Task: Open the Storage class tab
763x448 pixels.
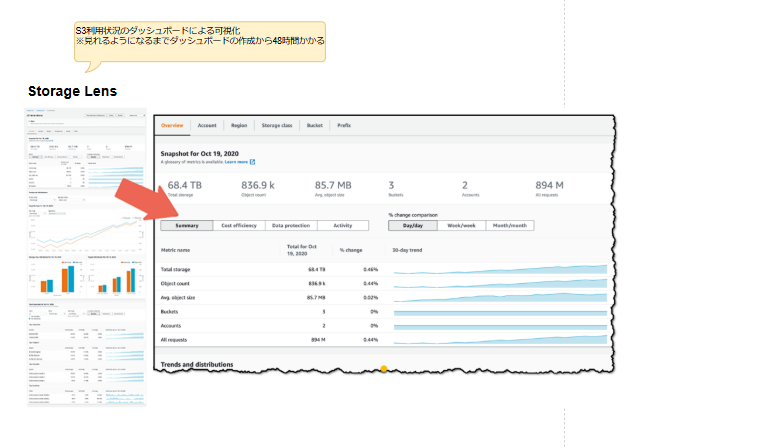Action: click(x=277, y=125)
